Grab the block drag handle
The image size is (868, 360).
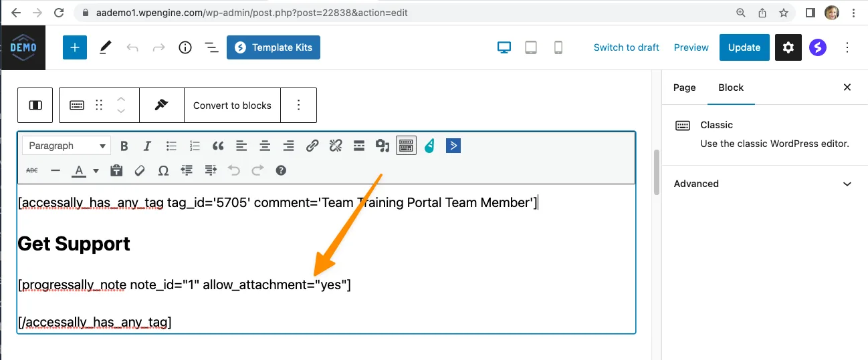click(99, 105)
